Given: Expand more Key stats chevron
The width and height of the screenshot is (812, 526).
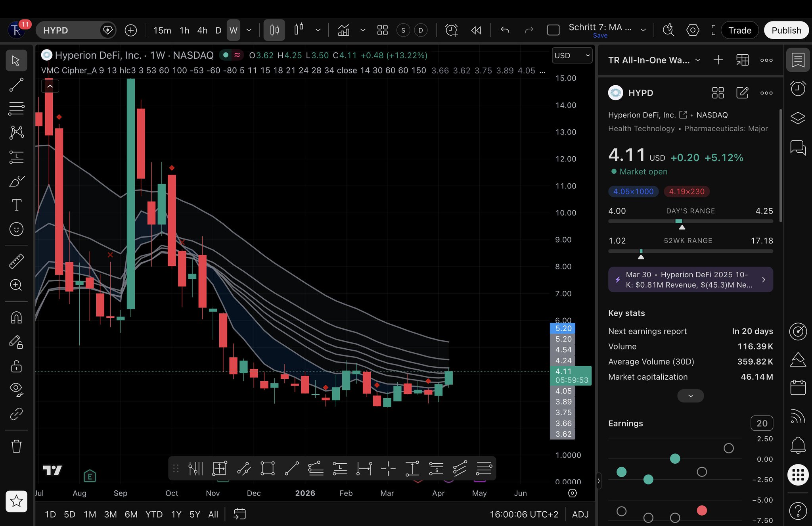Looking at the screenshot, I should [690, 396].
